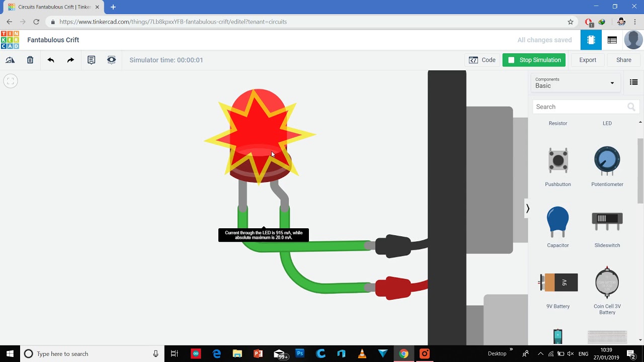Click the LED current warning tooltip
The image size is (644, 362).
(x=264, y=235)
